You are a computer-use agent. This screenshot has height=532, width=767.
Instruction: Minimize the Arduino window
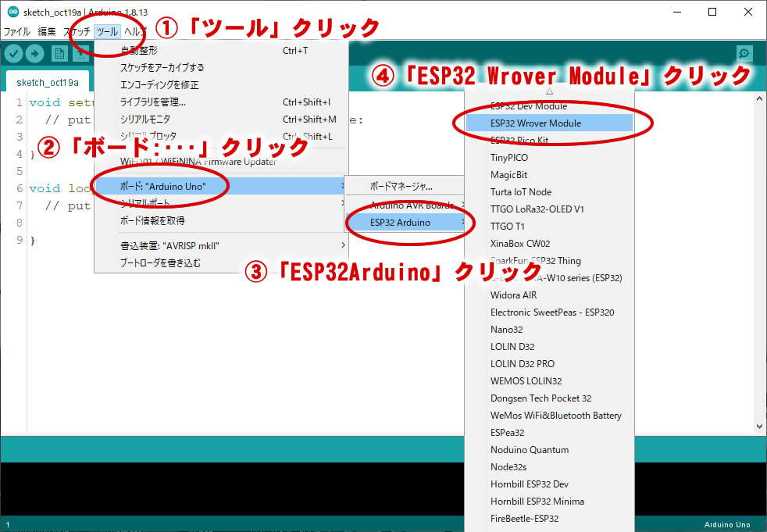coord(677,12)
